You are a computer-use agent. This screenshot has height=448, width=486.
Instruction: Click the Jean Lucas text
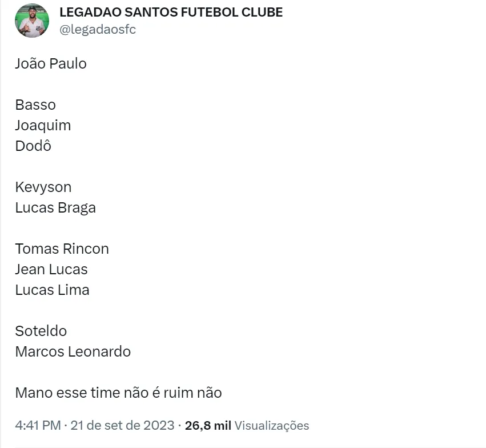(51, 269)
